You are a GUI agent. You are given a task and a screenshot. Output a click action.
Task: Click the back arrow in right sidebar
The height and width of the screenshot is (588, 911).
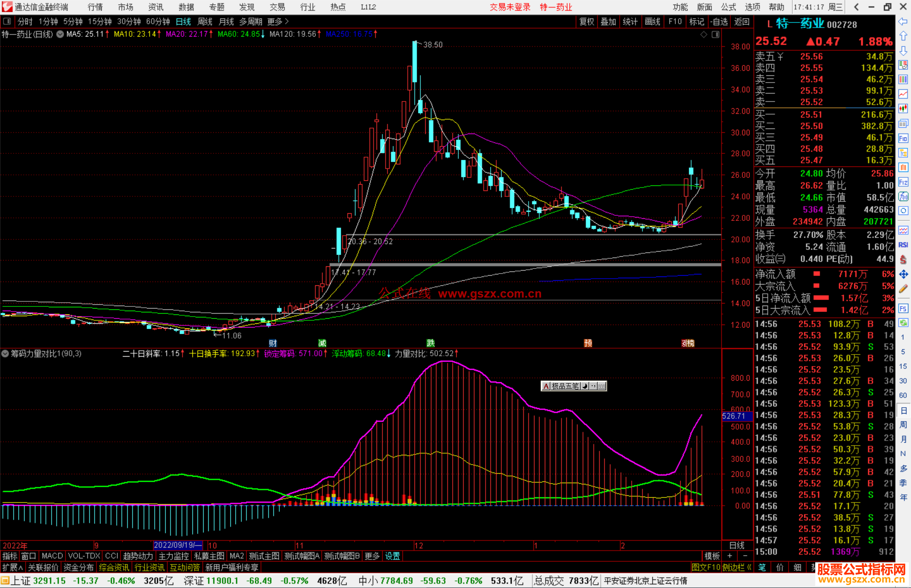[x=903, y=21]
